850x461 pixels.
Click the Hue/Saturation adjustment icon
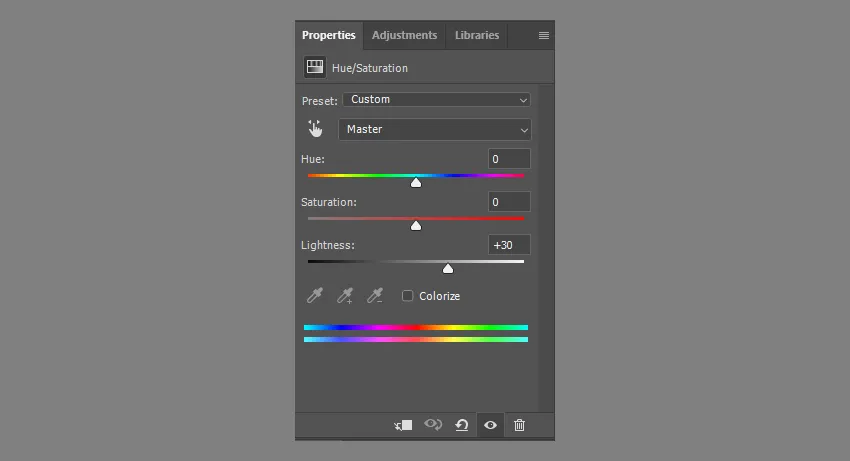315,68
